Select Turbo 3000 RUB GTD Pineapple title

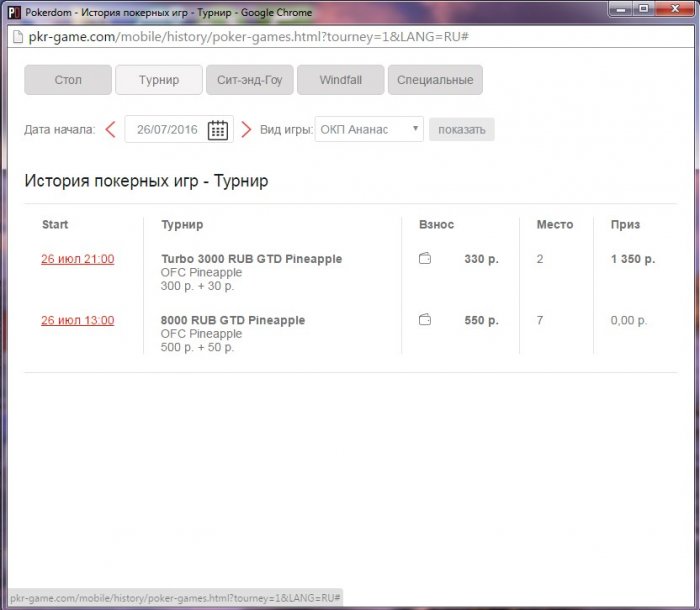click(x=251, y=259)
